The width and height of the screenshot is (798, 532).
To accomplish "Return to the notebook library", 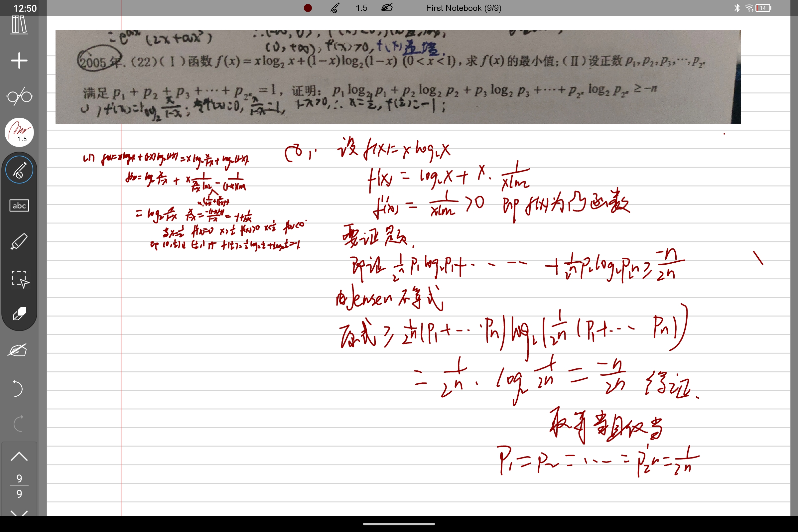I will coord(19,25).
